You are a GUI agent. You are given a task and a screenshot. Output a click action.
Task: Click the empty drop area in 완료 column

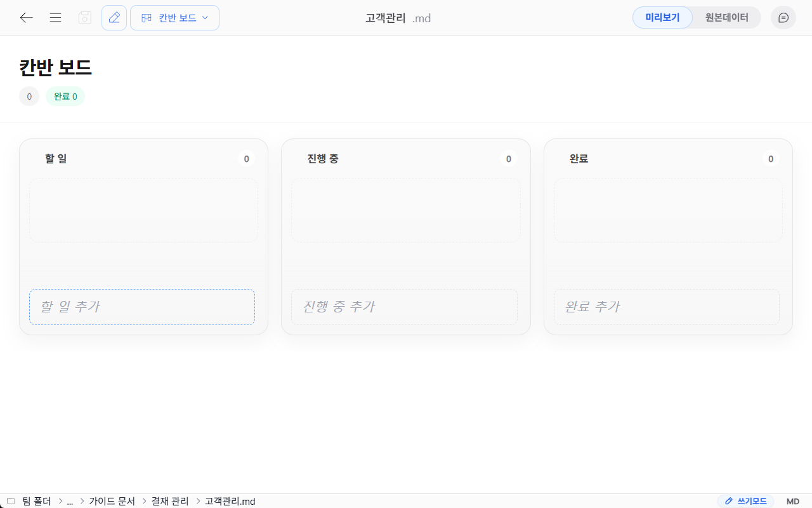[x=668, y=210]
